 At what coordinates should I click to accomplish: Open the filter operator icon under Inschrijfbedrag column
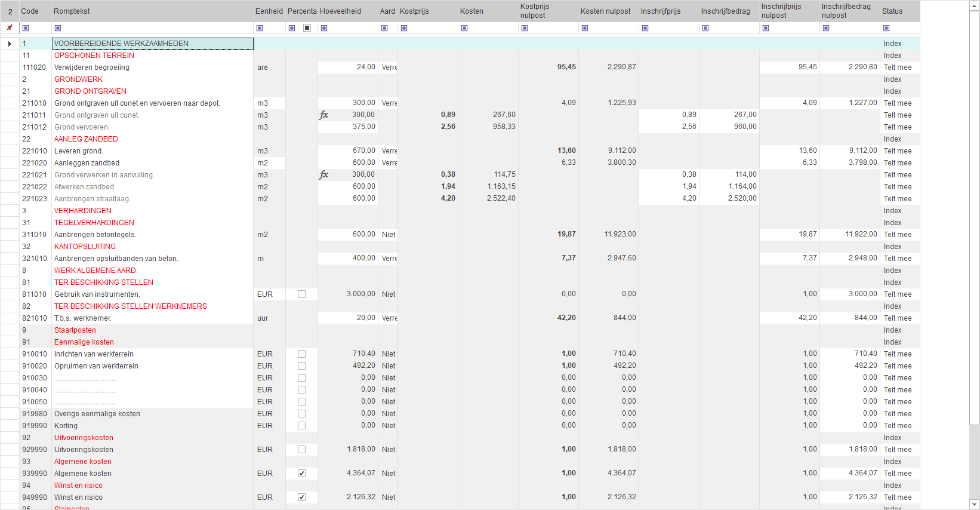pos(705,28)
